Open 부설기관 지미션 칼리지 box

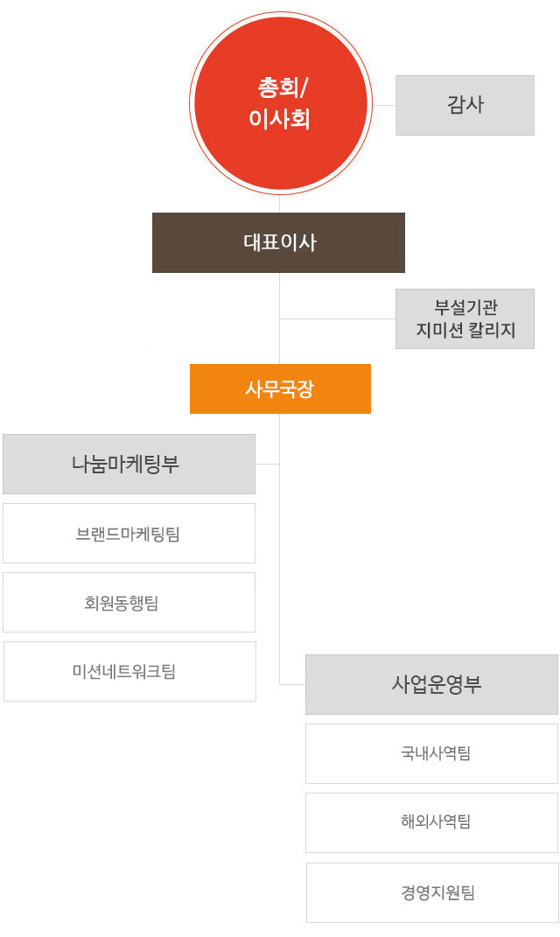pyautogui.click(x=465, y=319)
